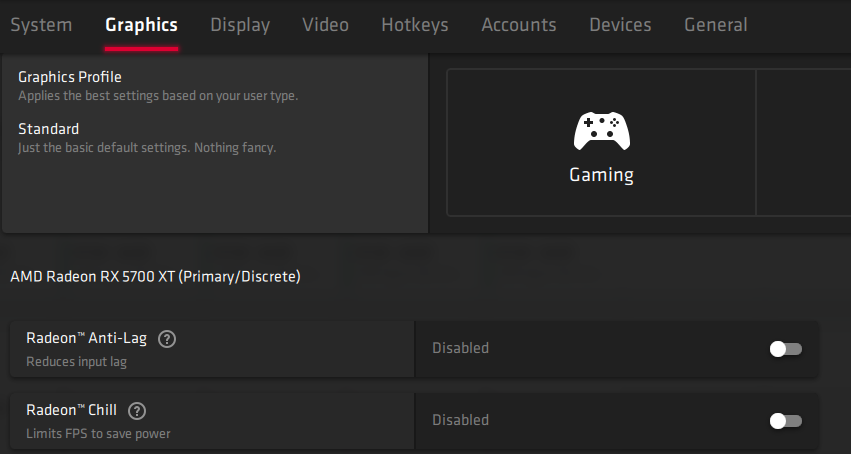Switch to the Devices tab
This screenshot has height=454, width=851.
(620, 25)
